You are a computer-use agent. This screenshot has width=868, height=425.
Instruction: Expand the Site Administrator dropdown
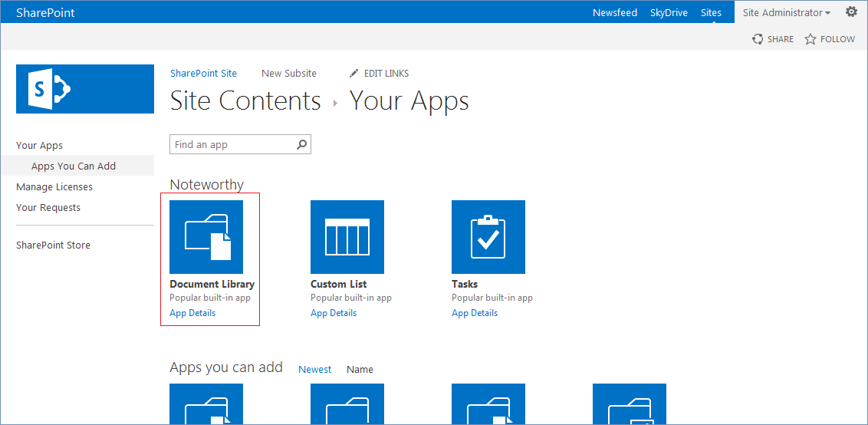(x=787, y=12)
